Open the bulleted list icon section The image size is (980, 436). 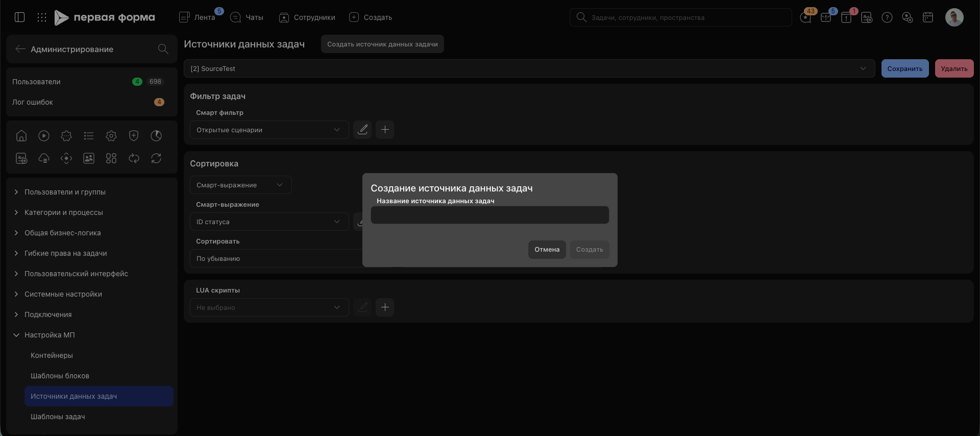89,136
